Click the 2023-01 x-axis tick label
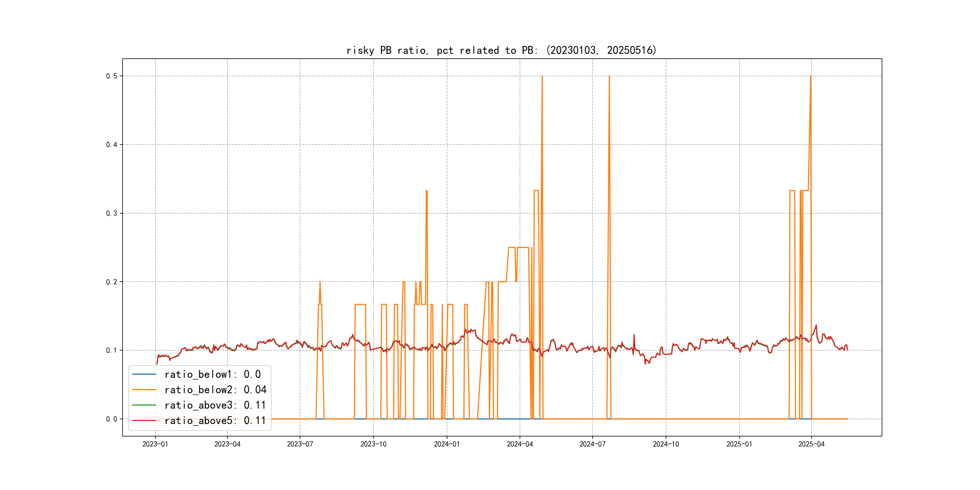 [x=155, y=444]
